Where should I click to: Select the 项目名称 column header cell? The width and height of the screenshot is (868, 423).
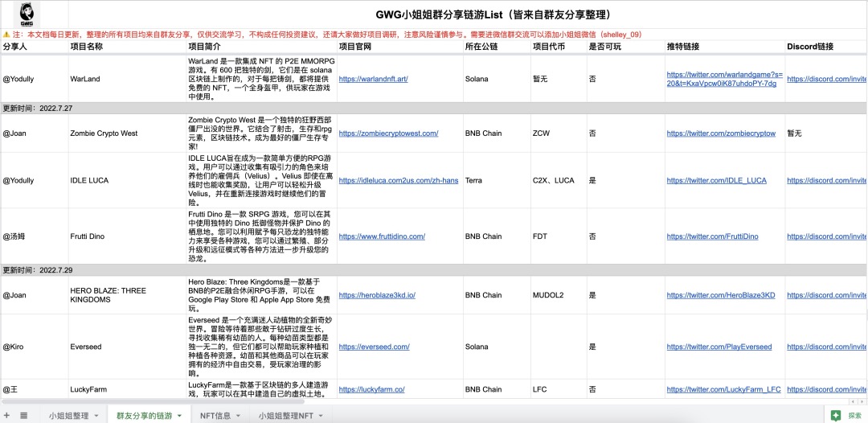coord(127,47)
